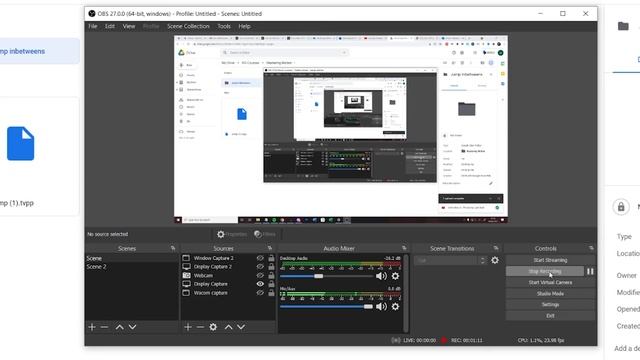The image size is (640, 360).
Task: Click Stop Recording button
Action: 545,271
